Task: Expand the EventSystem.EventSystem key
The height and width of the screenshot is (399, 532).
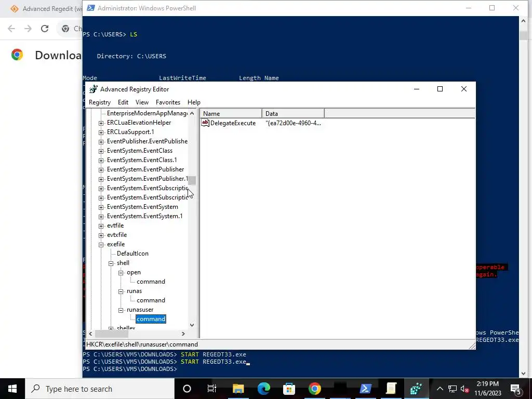Action: [101, 207]
